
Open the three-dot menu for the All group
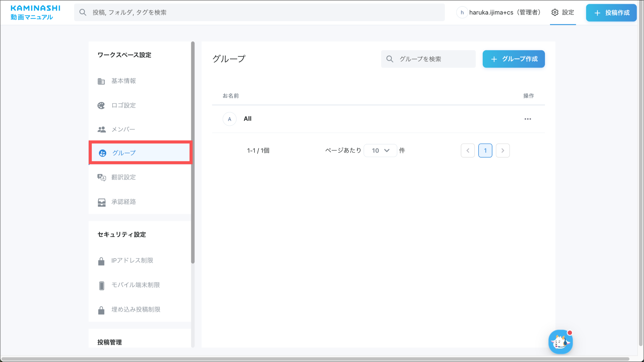pyautogui.click(x=528, y=119)
